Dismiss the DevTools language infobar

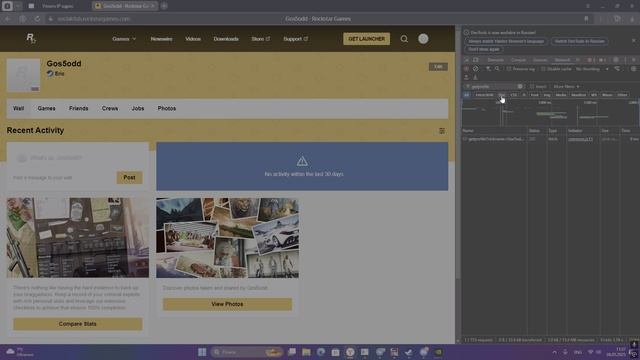click(633, 41)
